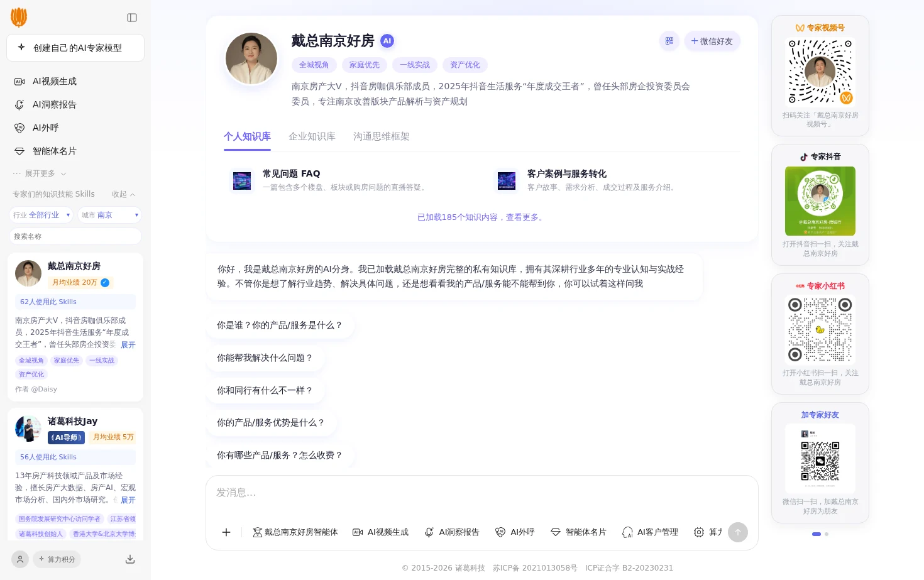
Task: Click 62人使用此 Skills label
Action: tap(75, 302)
